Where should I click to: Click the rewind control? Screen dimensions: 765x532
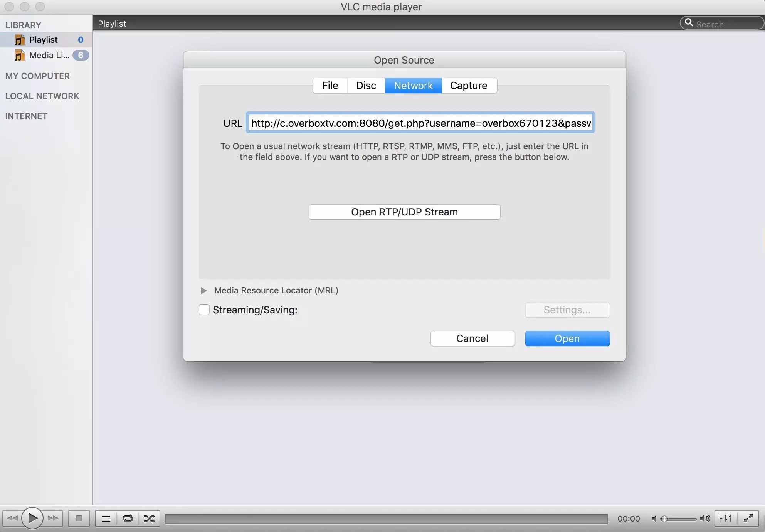pos(13,518)
